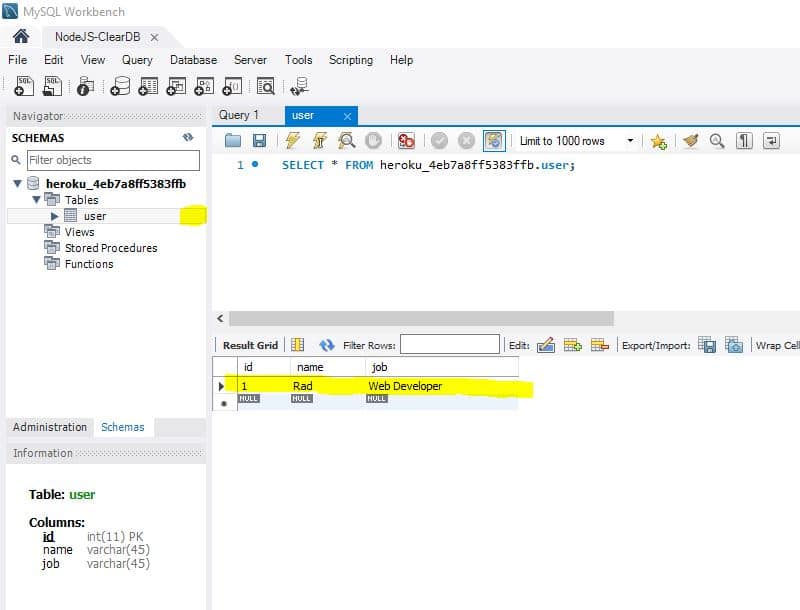Viewport: 800px width, 610px height.
Task: Close the user query tab
Action: coord(347,116)
